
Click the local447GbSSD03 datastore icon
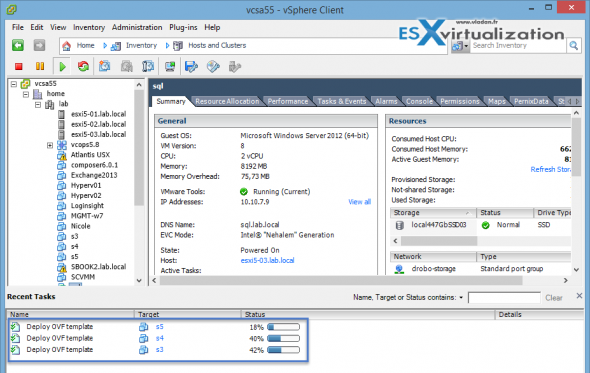(400, 225)
